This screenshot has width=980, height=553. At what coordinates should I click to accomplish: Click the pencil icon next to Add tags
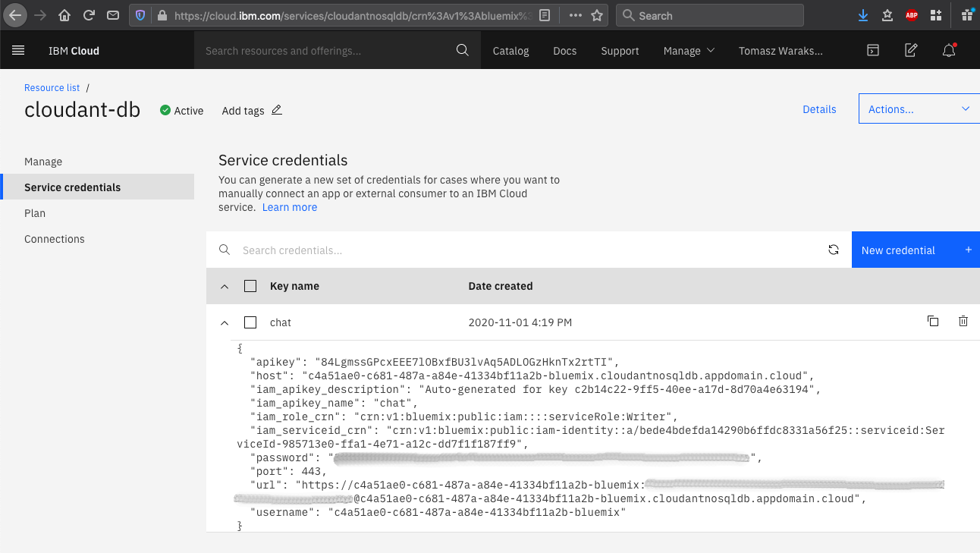point(277,110)
